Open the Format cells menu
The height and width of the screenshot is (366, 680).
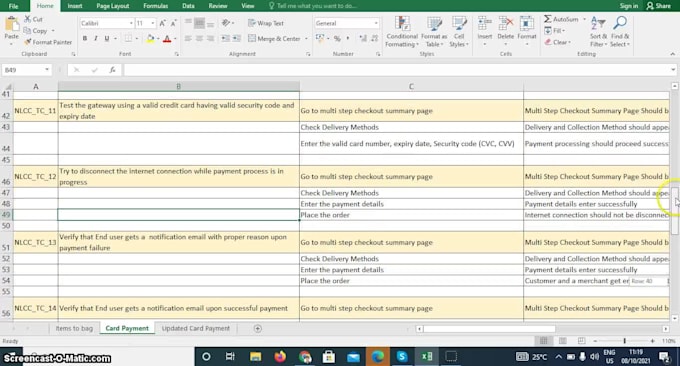click(x=527, y=32)
